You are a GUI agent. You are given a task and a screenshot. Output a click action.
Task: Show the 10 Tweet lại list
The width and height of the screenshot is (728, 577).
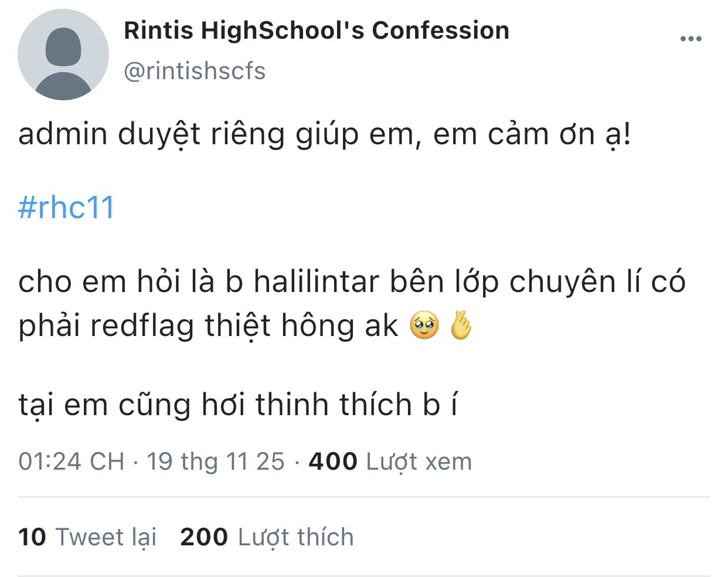pyautogui.click(x=87, y=537)
